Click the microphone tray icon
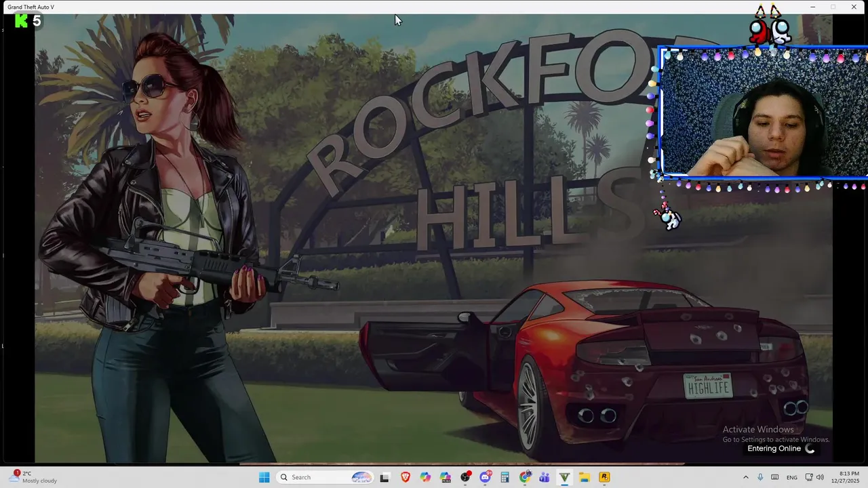This screenshot has width=868, height=488. [760, 477]
